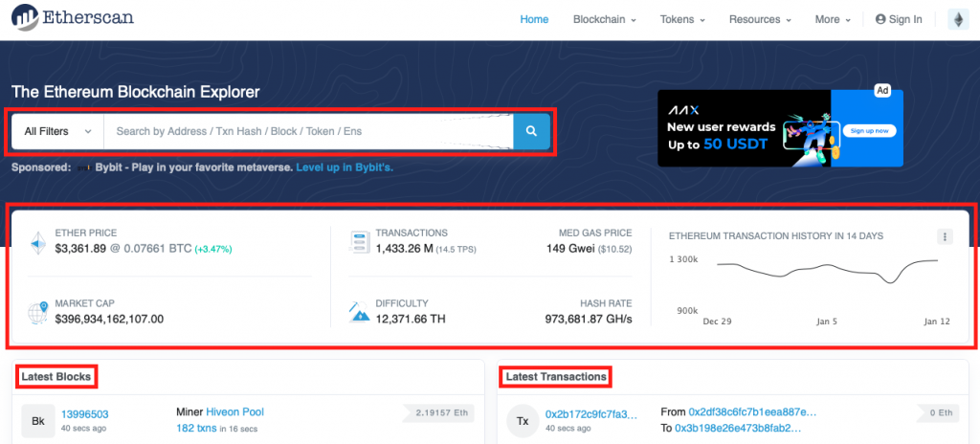Click the transaction history line chart
Screen dimensions: 980x444
828,271
